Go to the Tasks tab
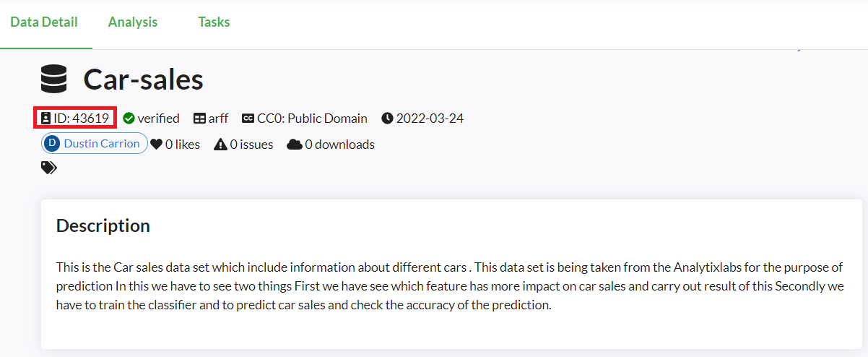The image size is (868, 357). tap(214, 22)
